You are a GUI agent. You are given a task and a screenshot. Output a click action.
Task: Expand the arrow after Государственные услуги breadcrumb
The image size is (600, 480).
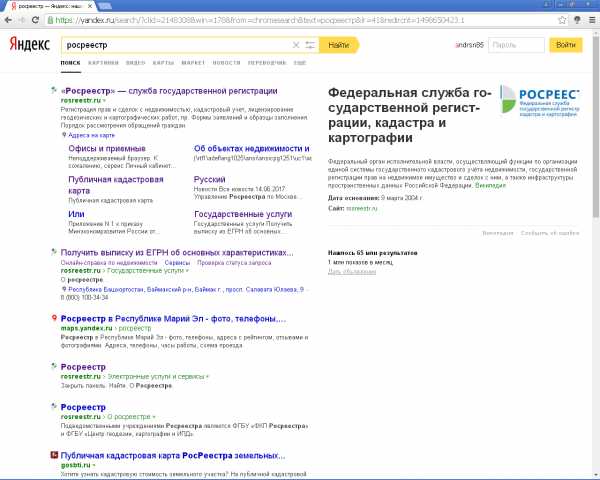pyautogui.click(x=187, y=271)
